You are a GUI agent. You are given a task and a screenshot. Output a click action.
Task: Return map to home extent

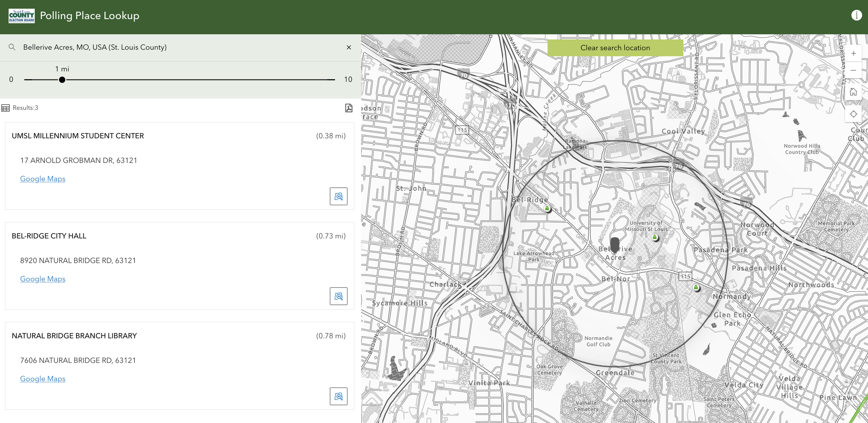(x=853, y=92)
